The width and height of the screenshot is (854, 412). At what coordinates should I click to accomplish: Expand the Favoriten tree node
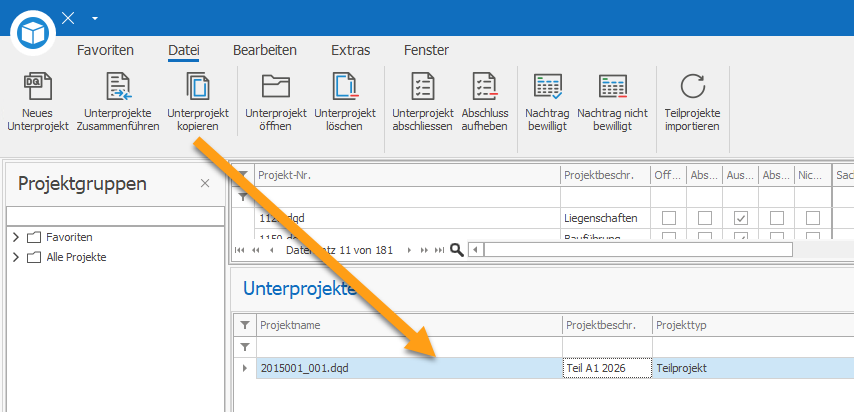[15, 237]
